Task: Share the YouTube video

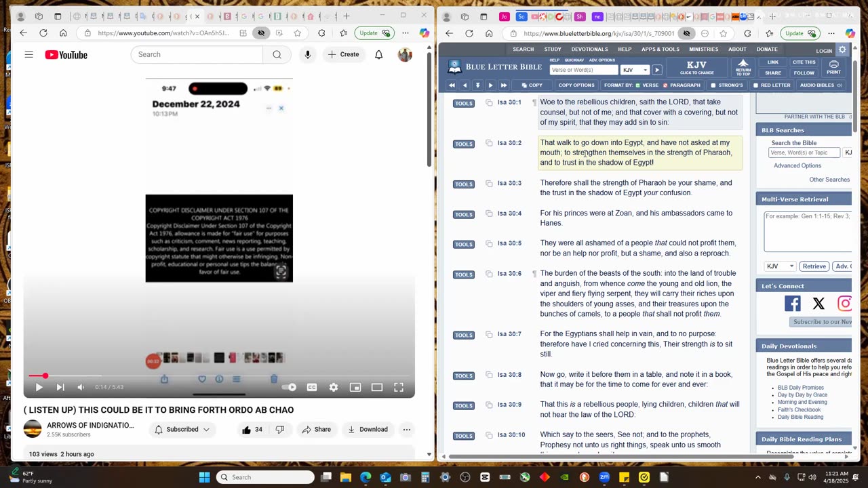Action: click(x=317, y=429)
